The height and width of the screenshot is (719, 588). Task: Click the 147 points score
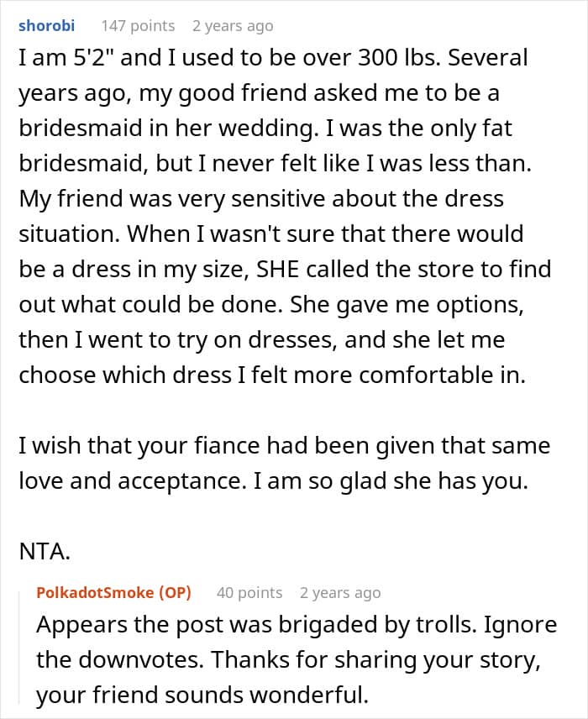pos(138,26)
